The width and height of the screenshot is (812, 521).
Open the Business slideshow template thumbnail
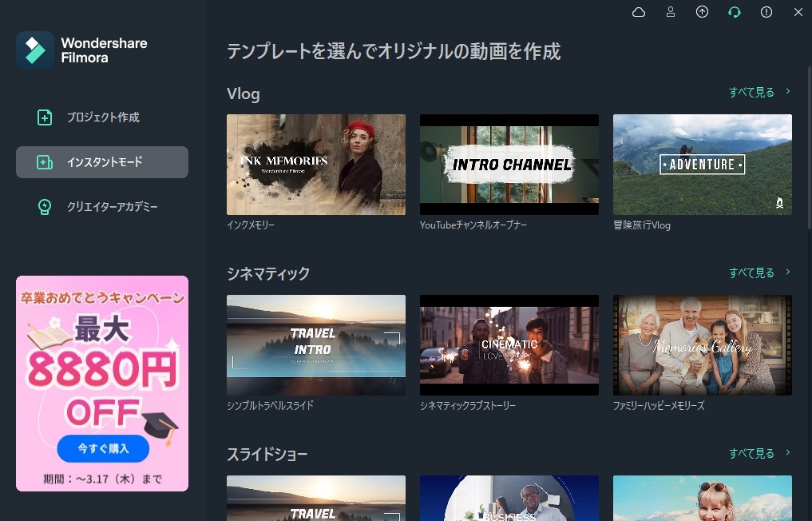pyautogui.click(x=509, y=498)
